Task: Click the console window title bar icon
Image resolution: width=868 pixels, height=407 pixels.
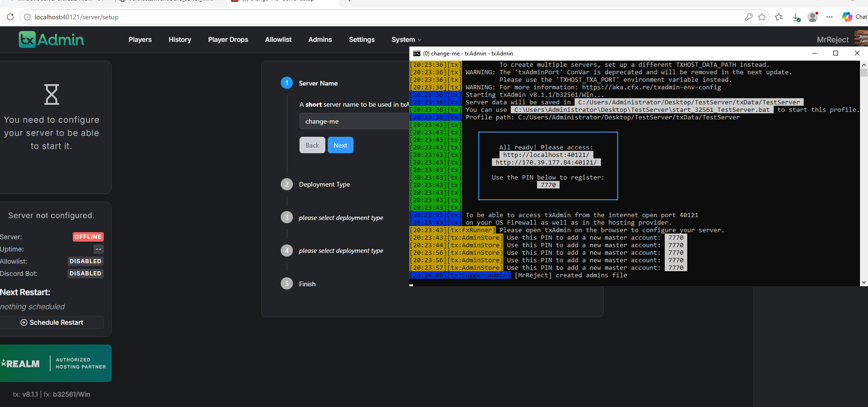Action: pyautogui.click(x=416, y=54)
